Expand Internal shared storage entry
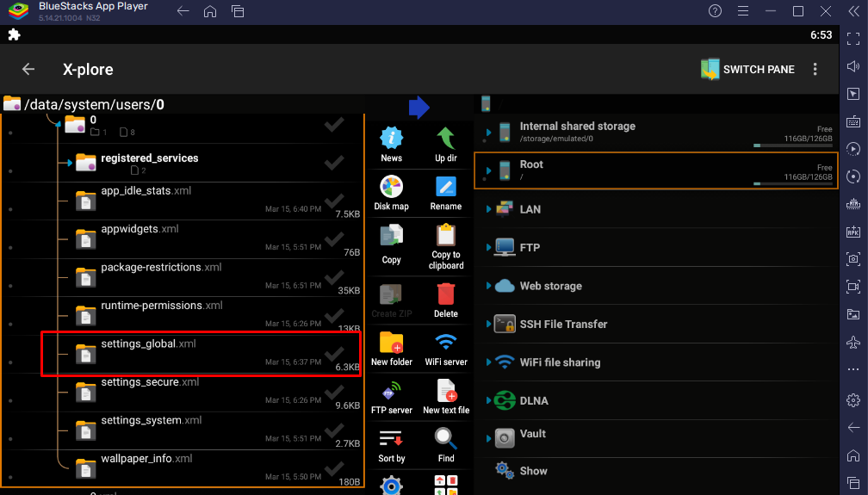This screenshot has width=868, height=495. (x=488, y=133)
